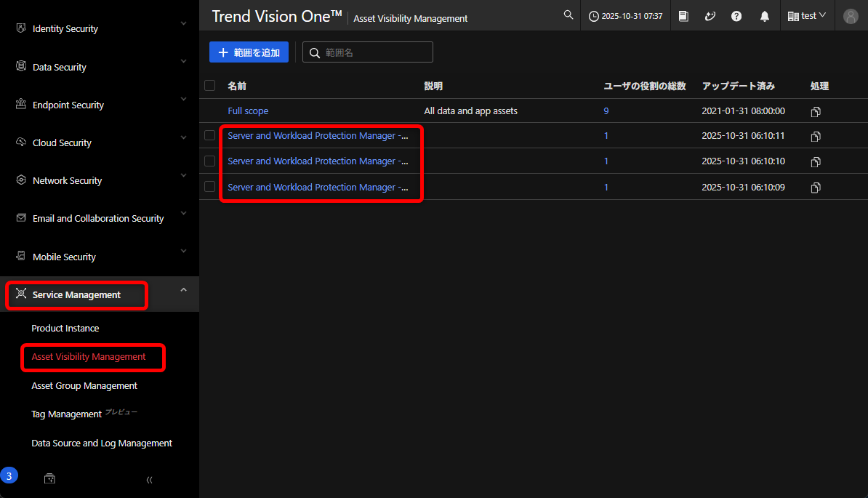The image size is (868, 498).
Task: Click the magnifier icon inside 範囲名 search box
Action: [x=315, y=52]
